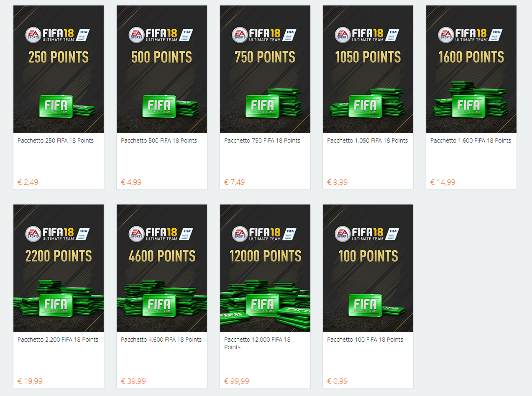Click the € 7,49 price

click(235, 182)
